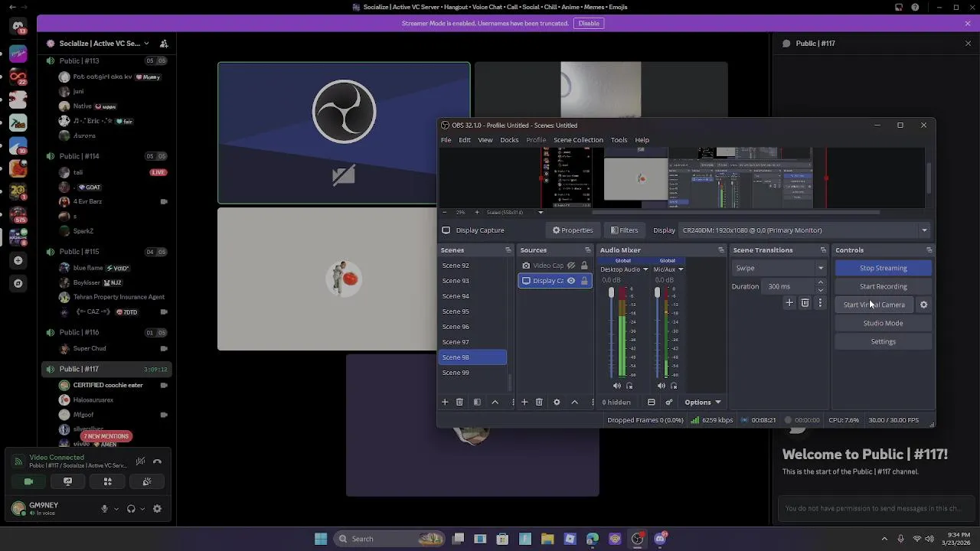Open OBS Scene Collection menu
980x551 pixels.
click(x=578, y=140)
